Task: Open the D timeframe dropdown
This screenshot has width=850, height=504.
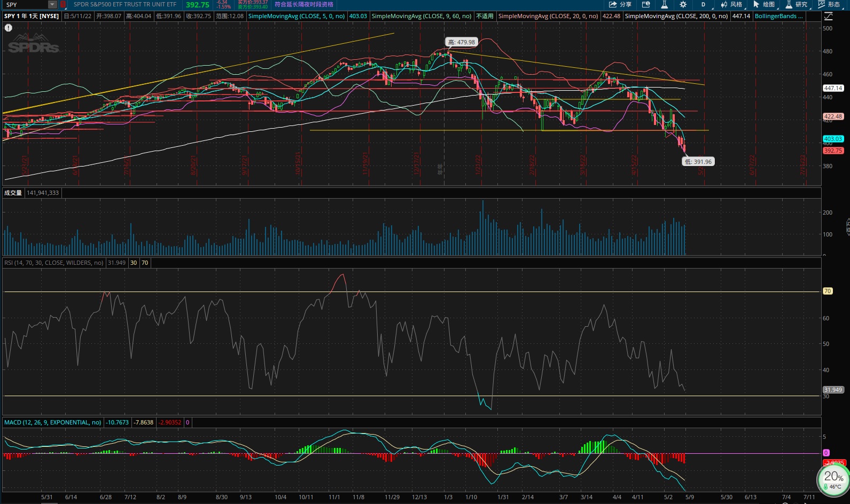Action: point(703,4)
